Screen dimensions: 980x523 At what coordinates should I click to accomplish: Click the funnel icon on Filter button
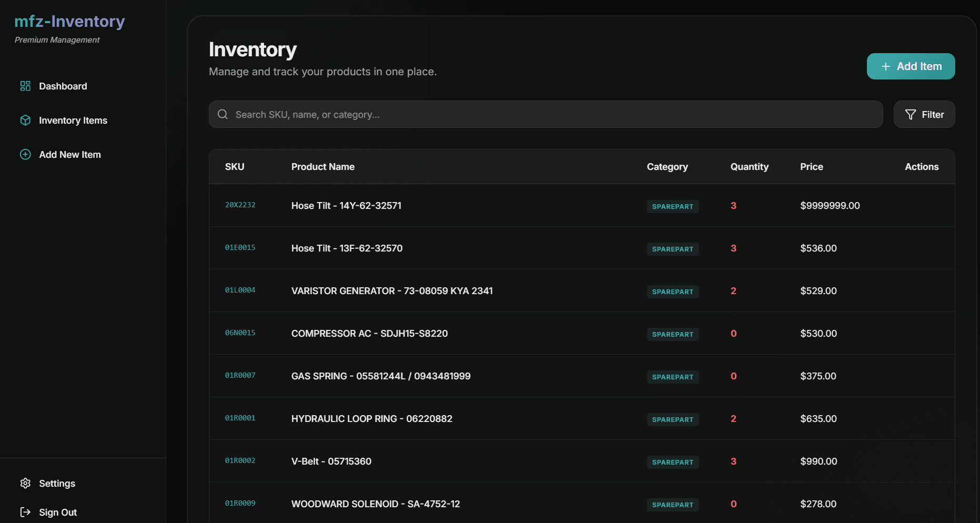coord(911,114)
